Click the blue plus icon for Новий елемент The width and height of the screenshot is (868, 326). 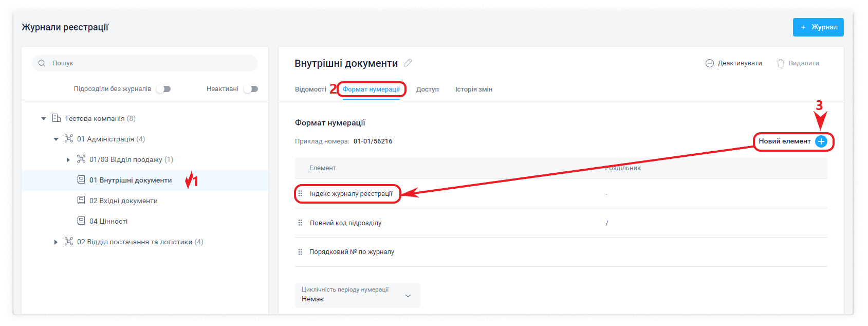(x=821, y=141)
